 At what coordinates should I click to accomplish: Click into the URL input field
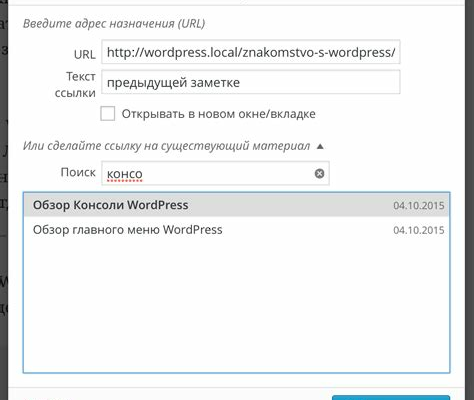pos(251,52)
